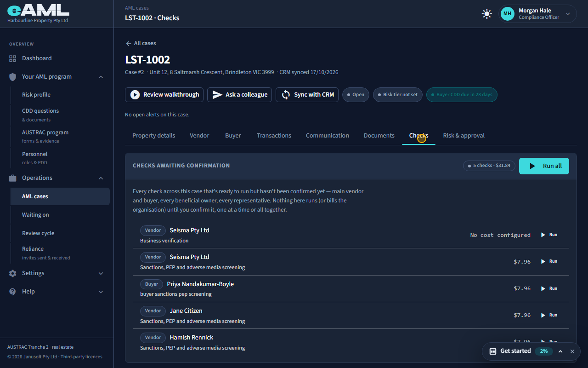
Task: Open the Buyer tab
Action: click(x=233, y=136)
